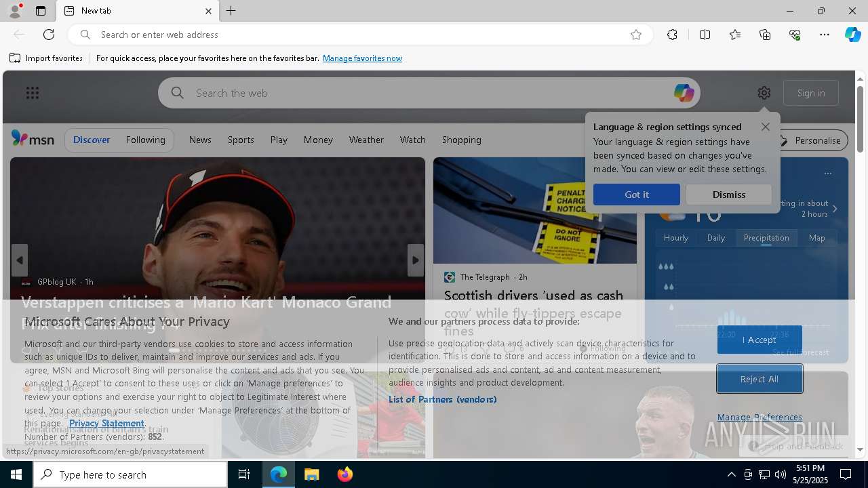868x488 pixels.
Task: Select Precipitation tab in weather card
Action: coord(766,238)
